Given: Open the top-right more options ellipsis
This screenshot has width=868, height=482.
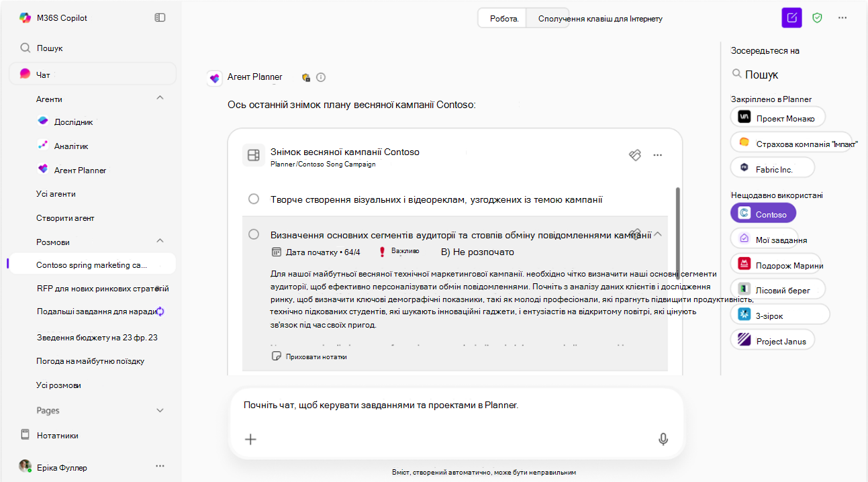Looking at the screenshot, I should (842, 18).
